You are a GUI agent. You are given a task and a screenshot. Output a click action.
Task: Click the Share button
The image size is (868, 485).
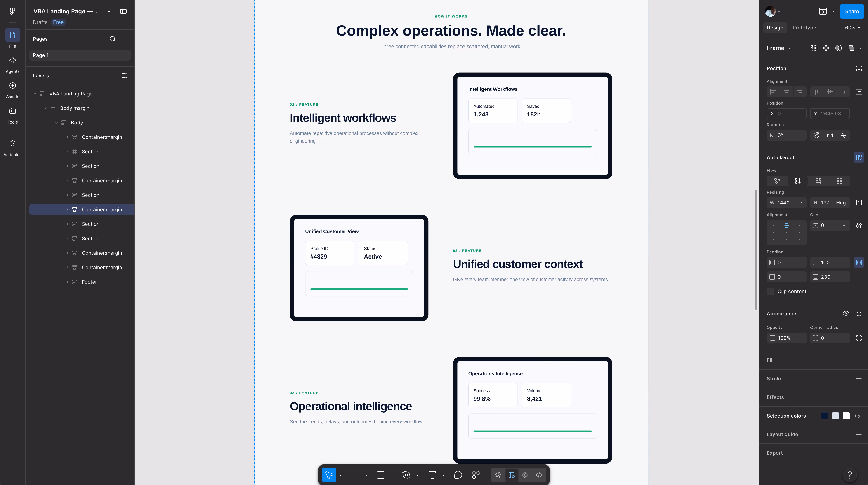click(851, 12)
